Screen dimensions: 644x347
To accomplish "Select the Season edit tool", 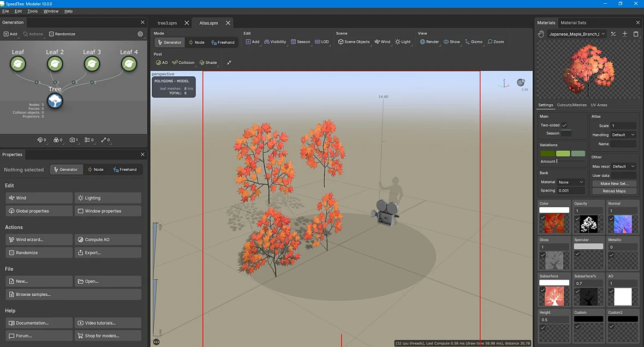I will click(x=300, y=42).
